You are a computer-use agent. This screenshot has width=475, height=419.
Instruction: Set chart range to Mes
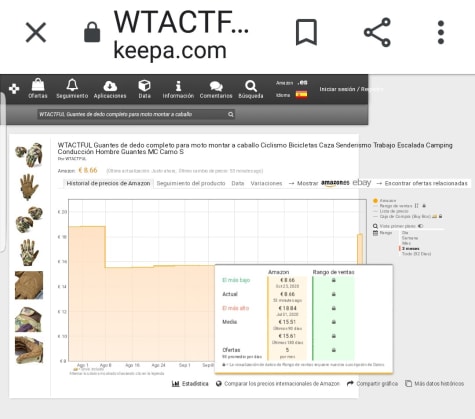point(406,243)
